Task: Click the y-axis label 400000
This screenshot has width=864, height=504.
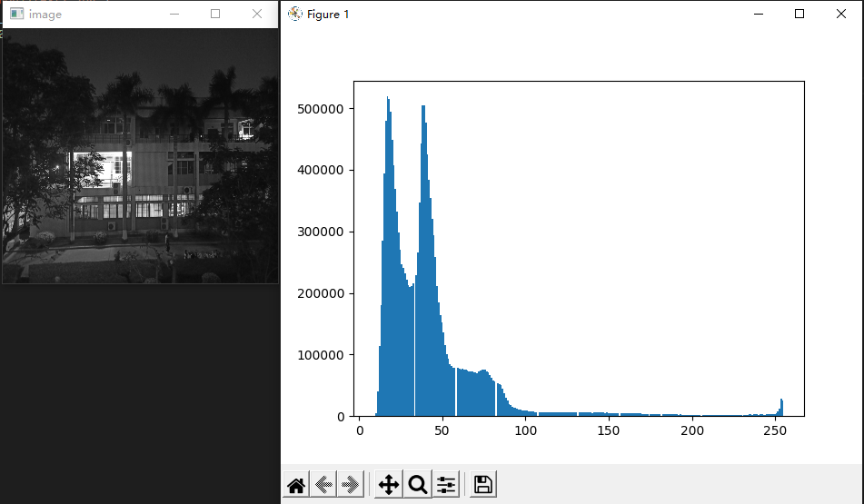Action: click(320, 170)
